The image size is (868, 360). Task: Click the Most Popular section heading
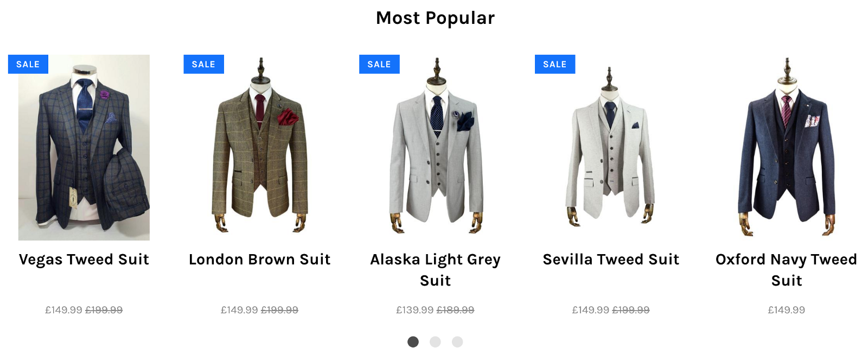[x=435, y=18]
